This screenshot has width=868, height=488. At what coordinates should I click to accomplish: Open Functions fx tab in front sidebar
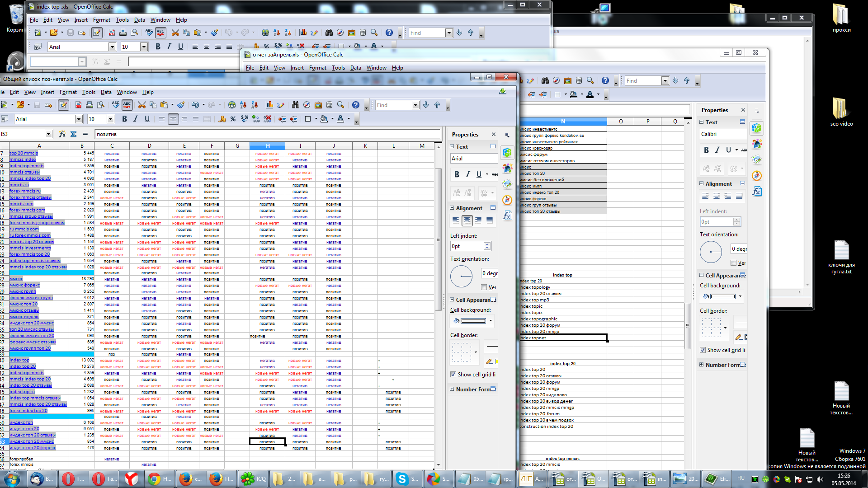coord(507,216)
